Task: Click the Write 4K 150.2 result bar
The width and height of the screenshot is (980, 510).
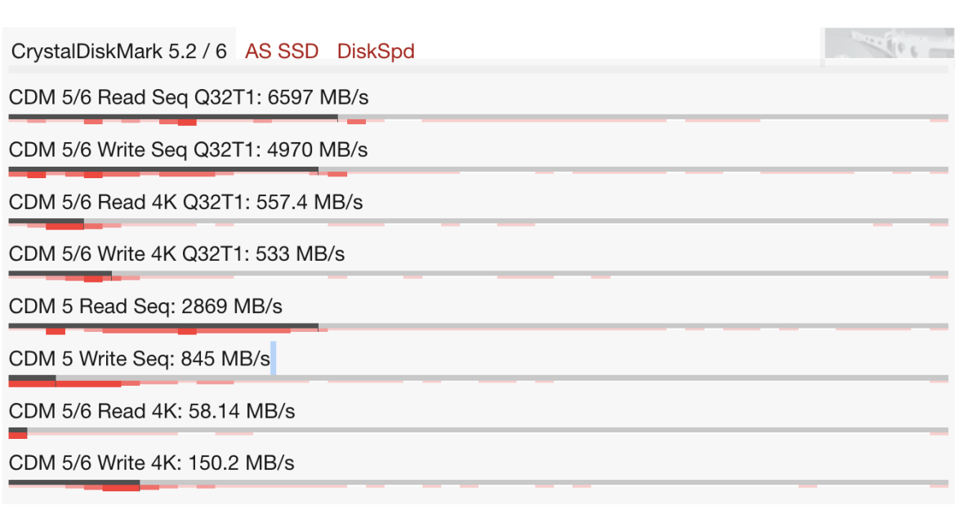Action: (73, 484)
